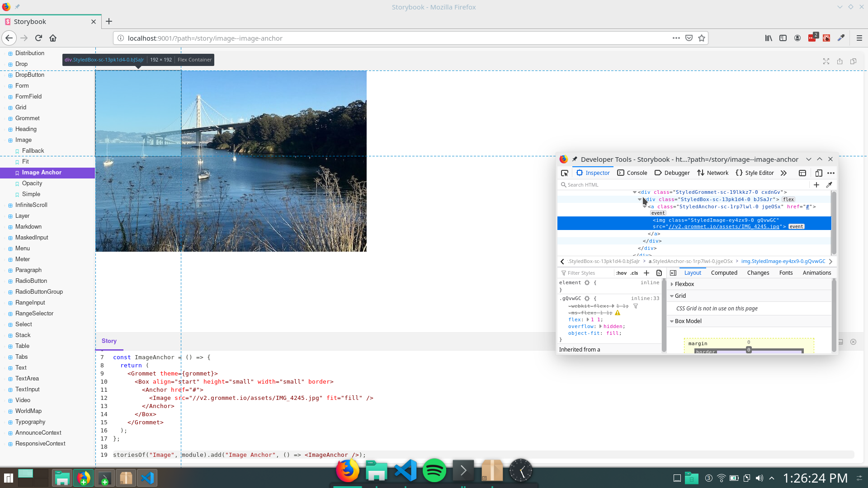Click the eyedropper icon next to Search HTML
This screenshot has width=868, height=488.
pyautogui.click(x=829, y=185)
